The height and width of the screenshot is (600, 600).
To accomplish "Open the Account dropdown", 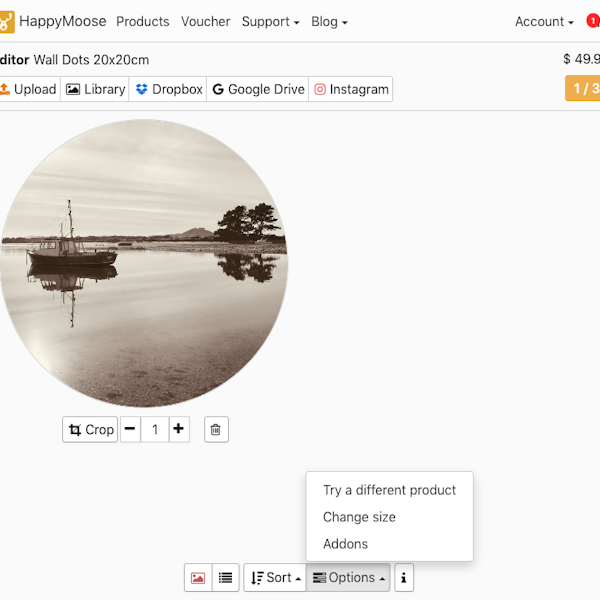I will point(544,21).
